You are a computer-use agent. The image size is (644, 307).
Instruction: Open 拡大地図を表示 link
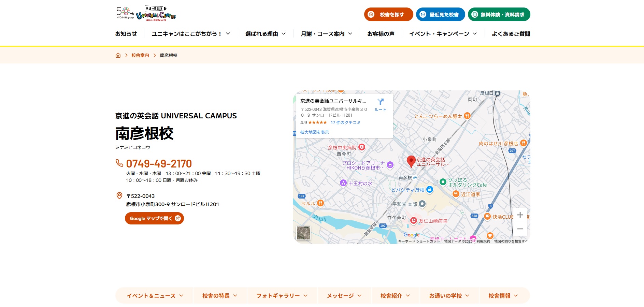(x=315, y=132)
